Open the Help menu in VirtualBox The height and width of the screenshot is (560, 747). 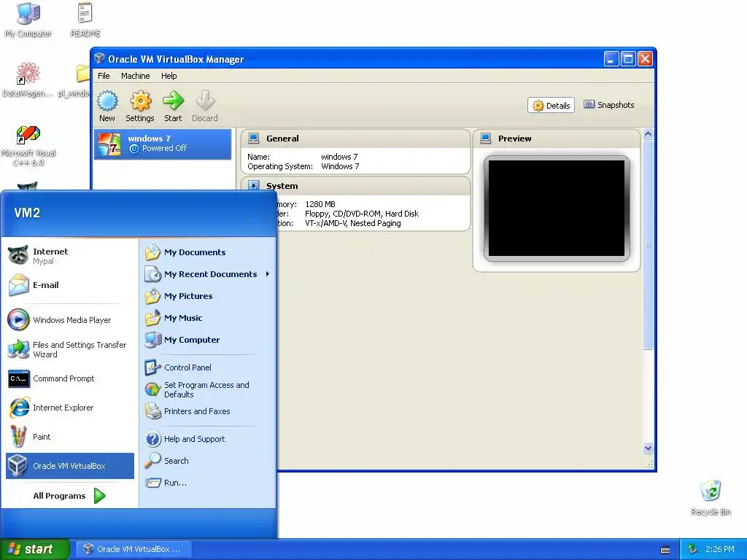169,76
